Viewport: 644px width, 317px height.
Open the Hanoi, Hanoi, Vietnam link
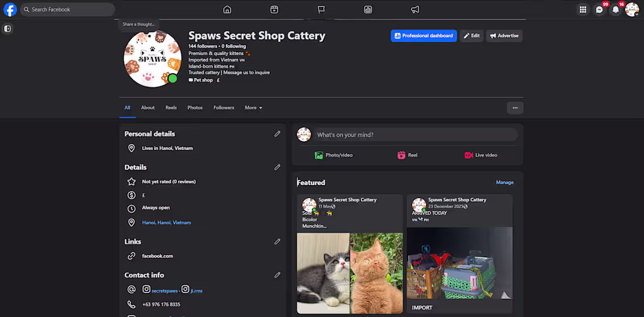(166, 223)
